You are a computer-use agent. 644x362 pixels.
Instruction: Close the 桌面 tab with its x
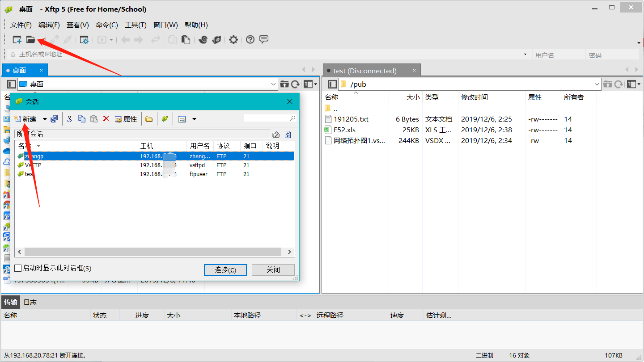coord(41,70)
